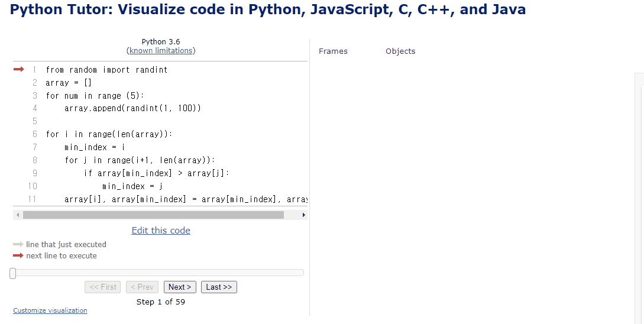Click the Objects heading

(400, 51)
